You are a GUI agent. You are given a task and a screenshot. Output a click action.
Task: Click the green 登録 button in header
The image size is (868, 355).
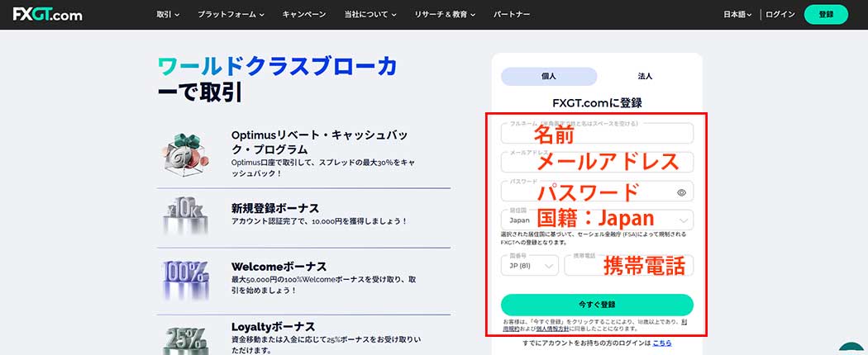[x=826, y=15]
